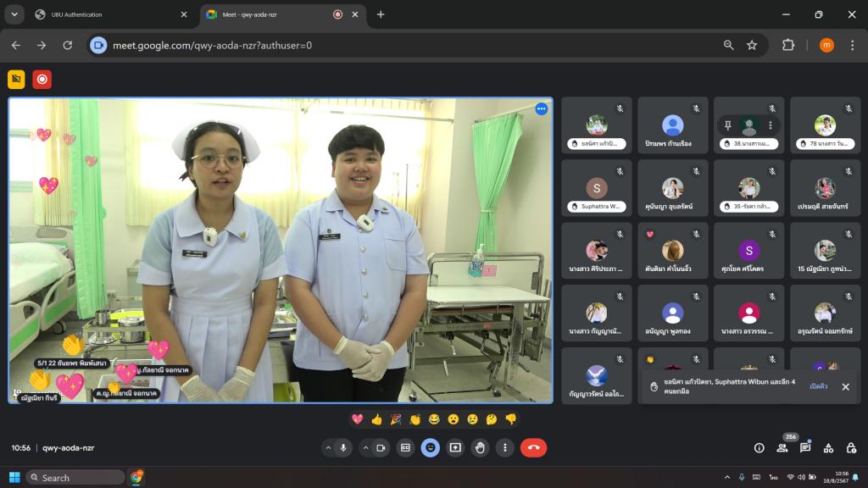Expand audio settings arrow beside microphone
The height and width of the screenshot is (488, 868).
(328, 447)
